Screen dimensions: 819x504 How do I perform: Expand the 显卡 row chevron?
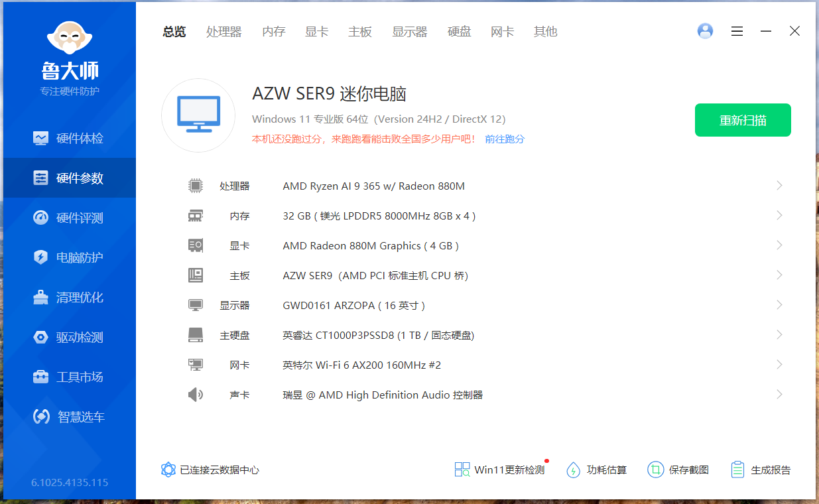[x=779, y=245]
